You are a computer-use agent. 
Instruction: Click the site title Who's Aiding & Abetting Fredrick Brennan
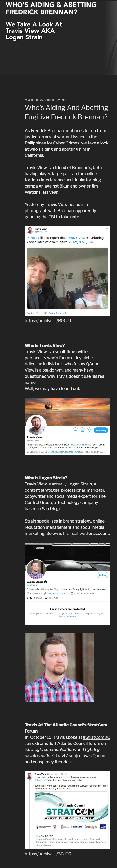tap(51, 8)
